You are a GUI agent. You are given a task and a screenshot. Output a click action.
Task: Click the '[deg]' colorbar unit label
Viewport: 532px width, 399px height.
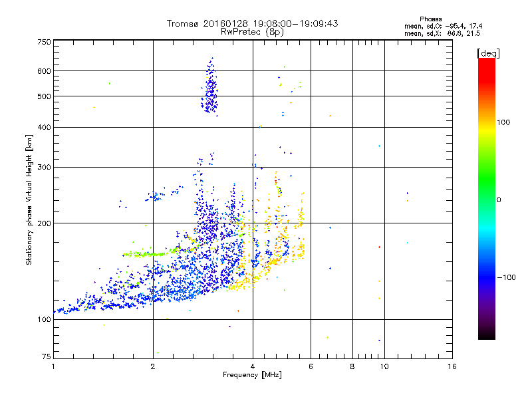tap(488, 53)
